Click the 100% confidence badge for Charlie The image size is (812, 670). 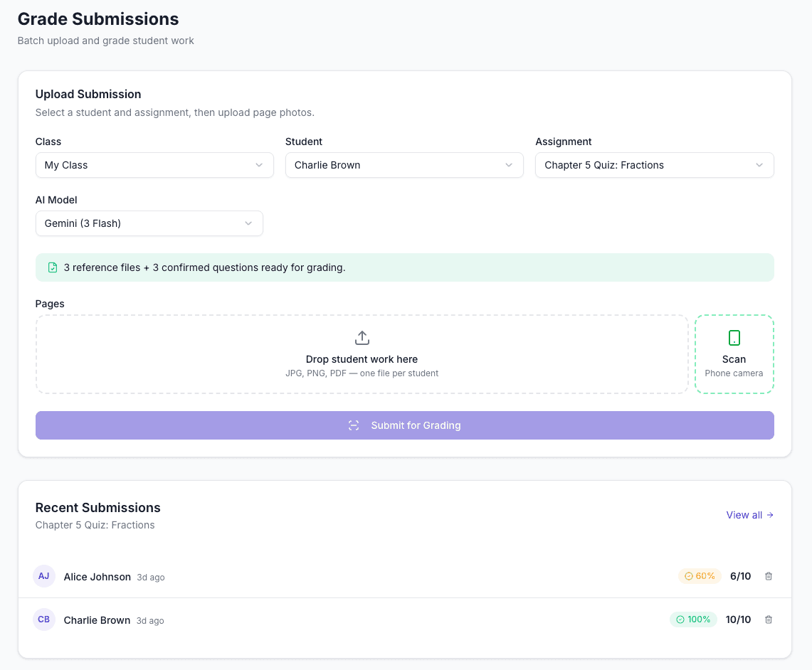693,620
